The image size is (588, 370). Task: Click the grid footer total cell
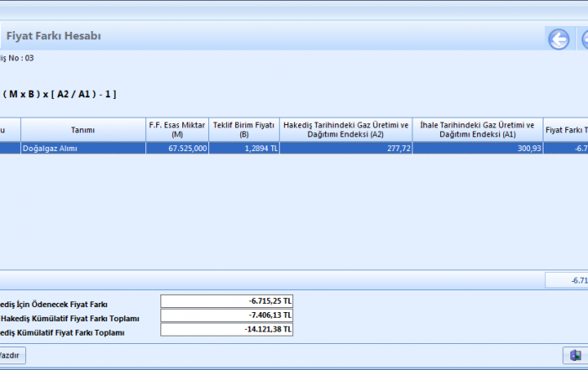click(x=567, y=280)
